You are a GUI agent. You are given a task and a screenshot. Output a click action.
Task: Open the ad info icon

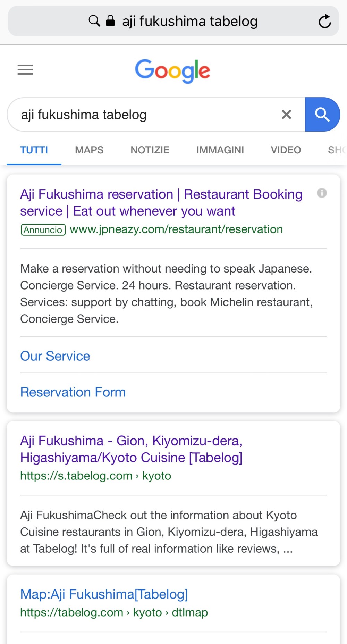(x=322, y=193)
